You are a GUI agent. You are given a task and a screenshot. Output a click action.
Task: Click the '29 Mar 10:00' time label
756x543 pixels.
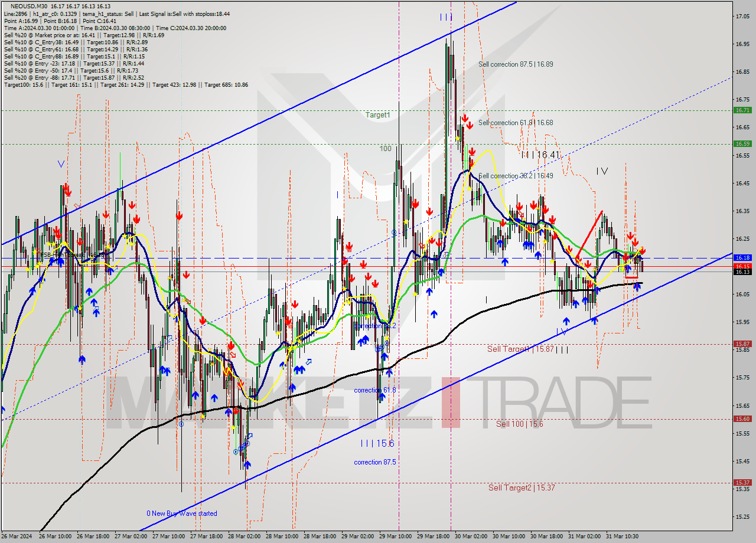[395, 537]
